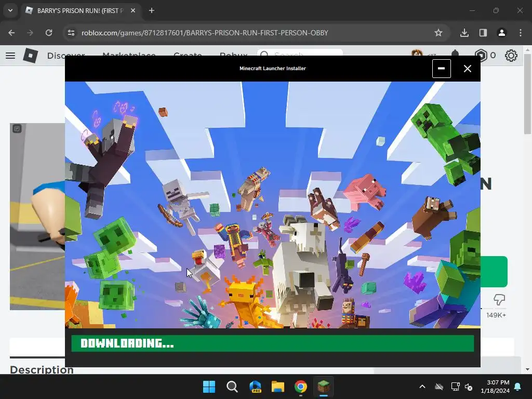532x399 pixels.
Task: Toggle Chrome side panel icon
Action: [483, 33]
